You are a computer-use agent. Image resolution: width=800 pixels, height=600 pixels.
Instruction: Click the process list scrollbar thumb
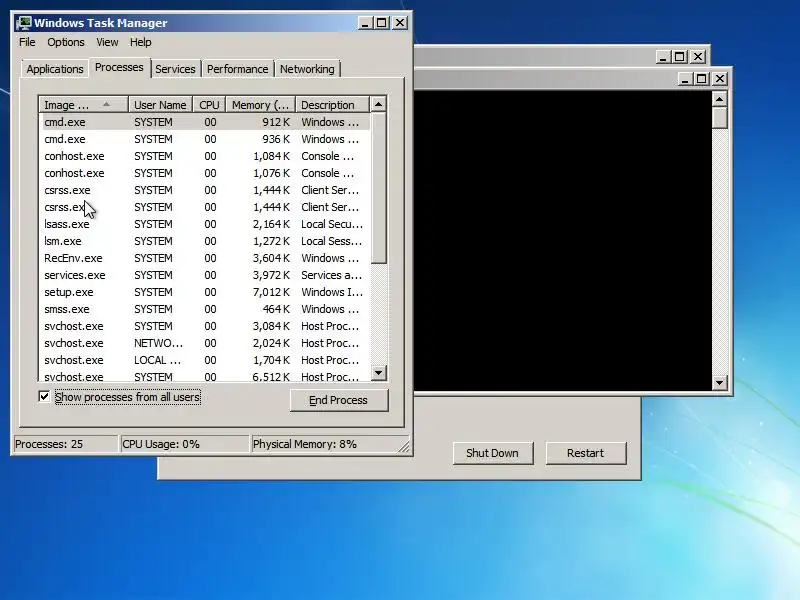(x=378, y=188)
